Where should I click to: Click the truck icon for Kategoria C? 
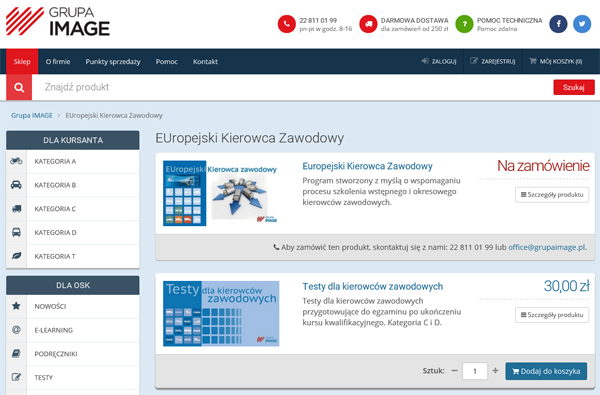tap(16, 209)
